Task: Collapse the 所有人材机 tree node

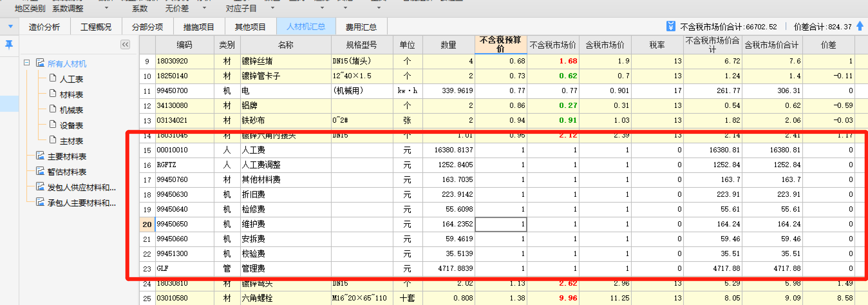Action: point(27,63)
